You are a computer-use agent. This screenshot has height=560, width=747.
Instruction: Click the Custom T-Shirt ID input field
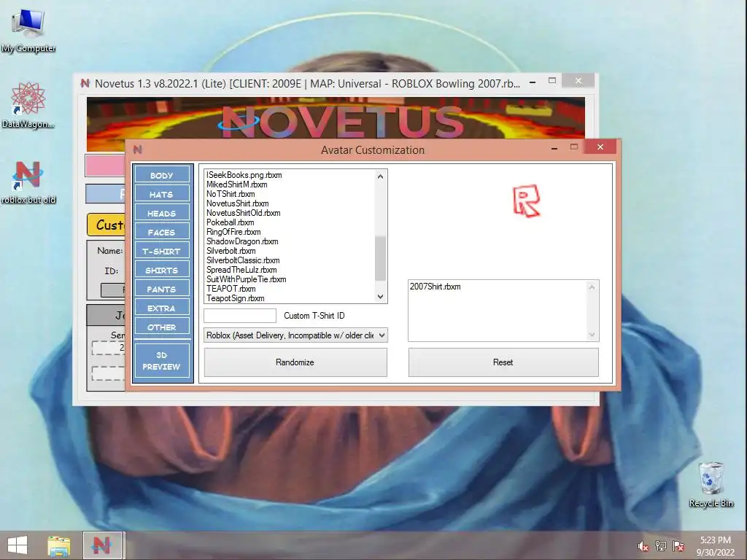tap(239, 316)
